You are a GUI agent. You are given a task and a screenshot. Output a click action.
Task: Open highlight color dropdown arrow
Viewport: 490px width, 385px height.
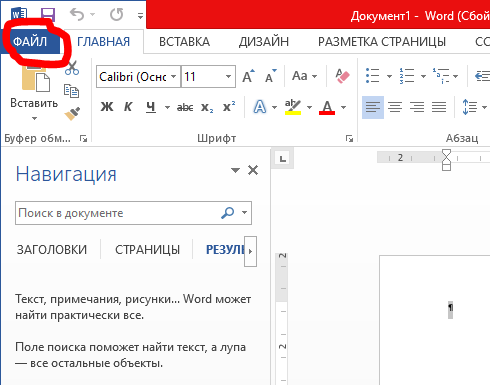click(x=309, y=108)
